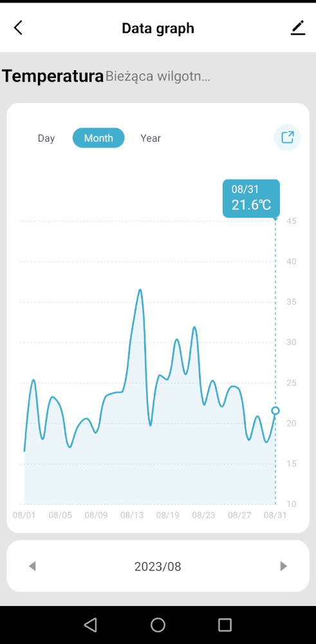
Task: Tap Android back navigation triangle
Action: pyautogui.click(x=90, y=625)
